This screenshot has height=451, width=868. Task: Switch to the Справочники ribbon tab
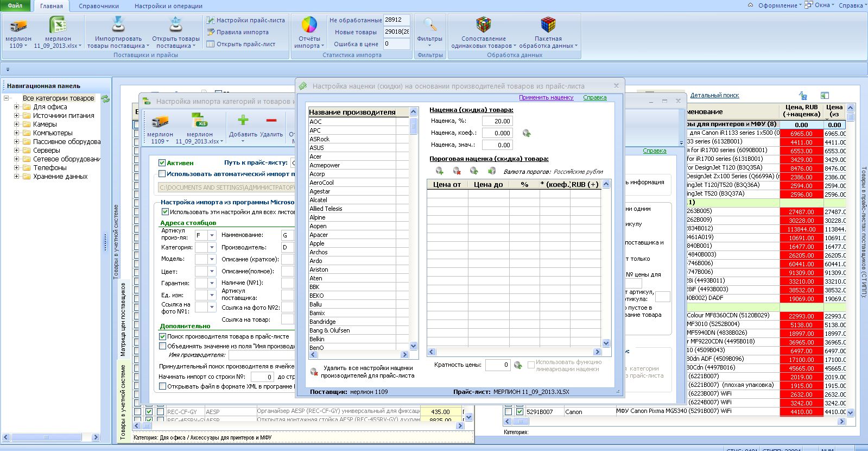98,6
